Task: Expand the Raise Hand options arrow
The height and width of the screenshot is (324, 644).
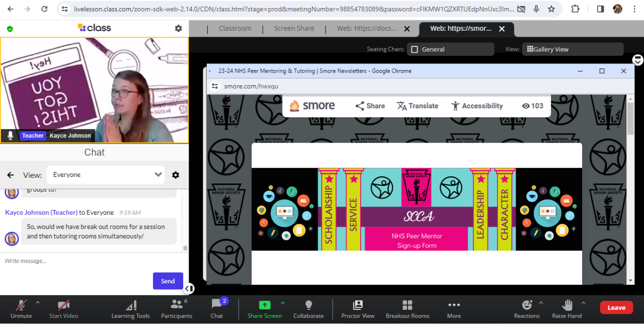Action: tap(584, 303)
